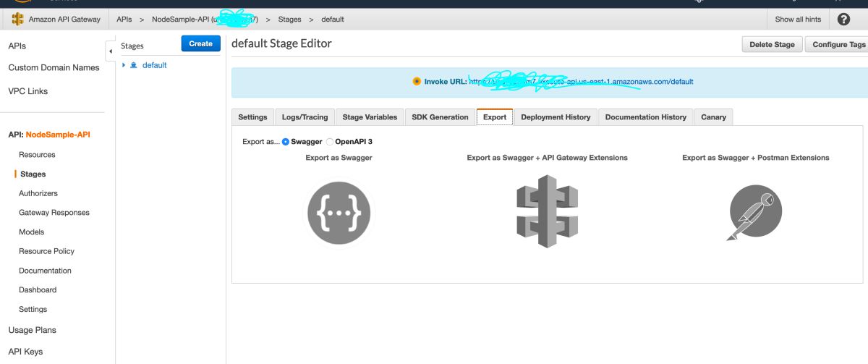
Task: Open Resource Policy in the sidebar
Action: click(46, 252)
